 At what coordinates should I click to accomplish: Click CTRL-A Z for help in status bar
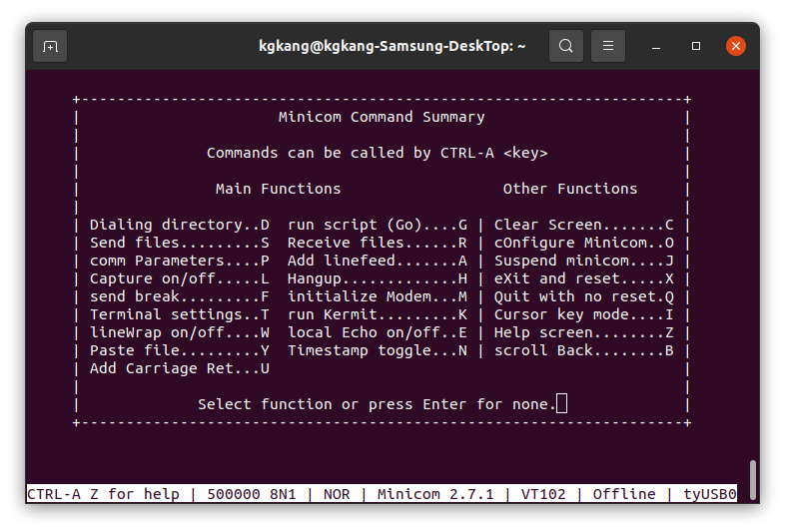click(103, 494)
